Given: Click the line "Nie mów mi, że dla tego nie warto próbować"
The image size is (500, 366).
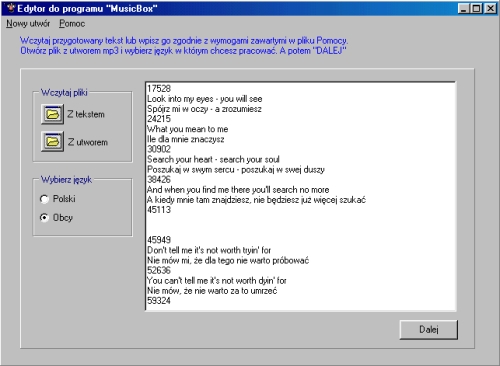Looking at the screenshot, I should pos(228,260).
